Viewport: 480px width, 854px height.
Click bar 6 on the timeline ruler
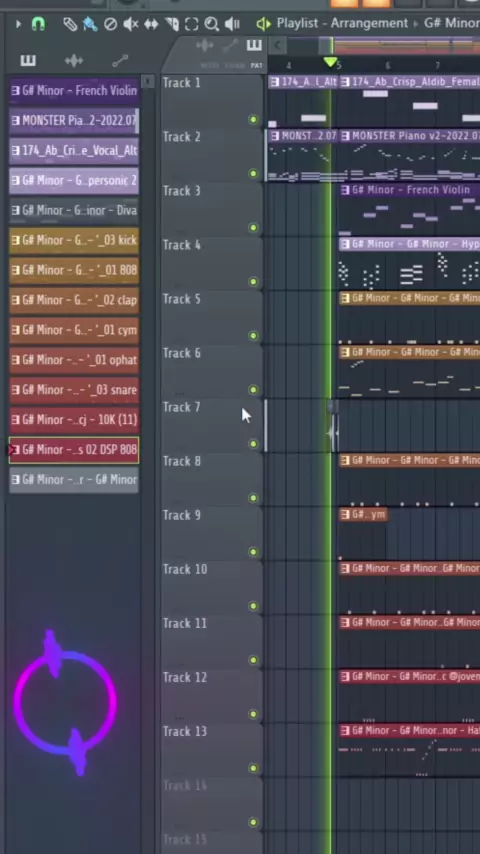(387, 66)
